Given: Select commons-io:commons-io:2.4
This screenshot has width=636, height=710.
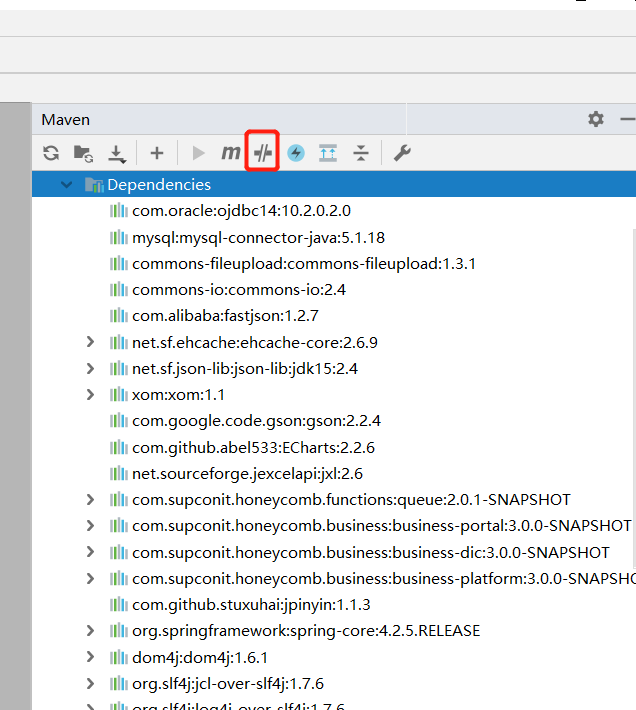Looking at the screenshot, I should coord(239,290).
